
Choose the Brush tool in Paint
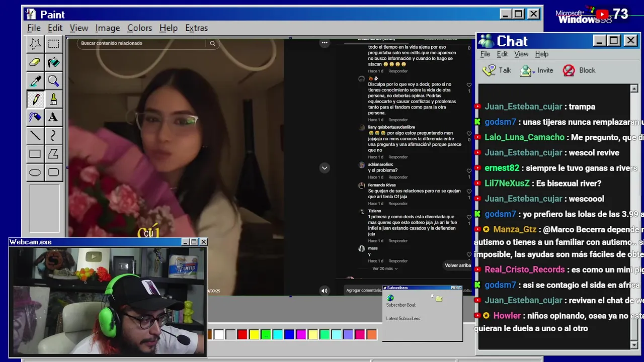pyautogui.click(x=53, y=99)
